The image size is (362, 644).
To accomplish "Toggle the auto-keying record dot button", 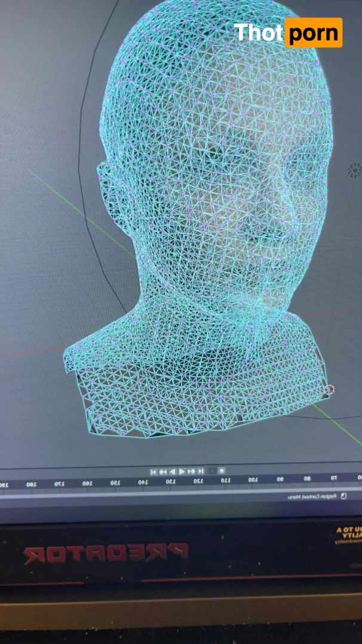I will click(222, 471).
